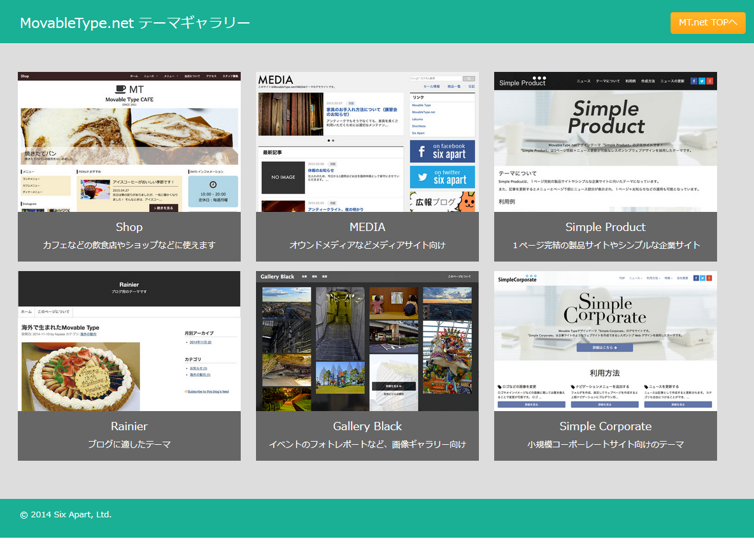Screen dimensions: 754x560
Task: Click the description カフェなどの飲食店やショップなどに使えます
Action: 129,245
